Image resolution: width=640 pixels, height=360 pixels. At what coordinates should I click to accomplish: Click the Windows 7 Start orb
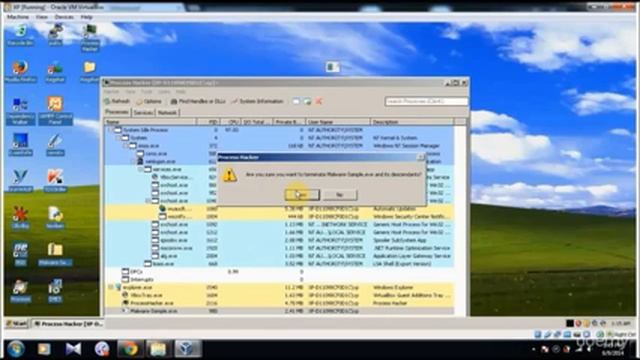(x=16, y=349)
